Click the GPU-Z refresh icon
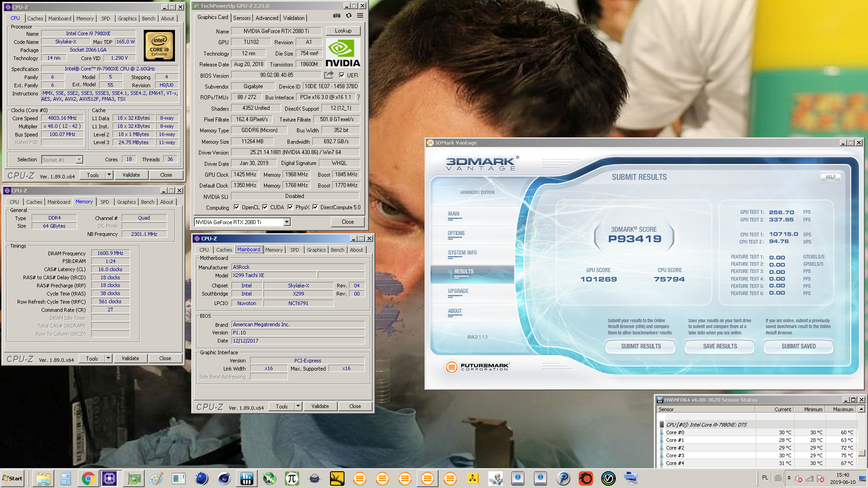The height and width of the screenshot is (488, 868). coord(349,15)
